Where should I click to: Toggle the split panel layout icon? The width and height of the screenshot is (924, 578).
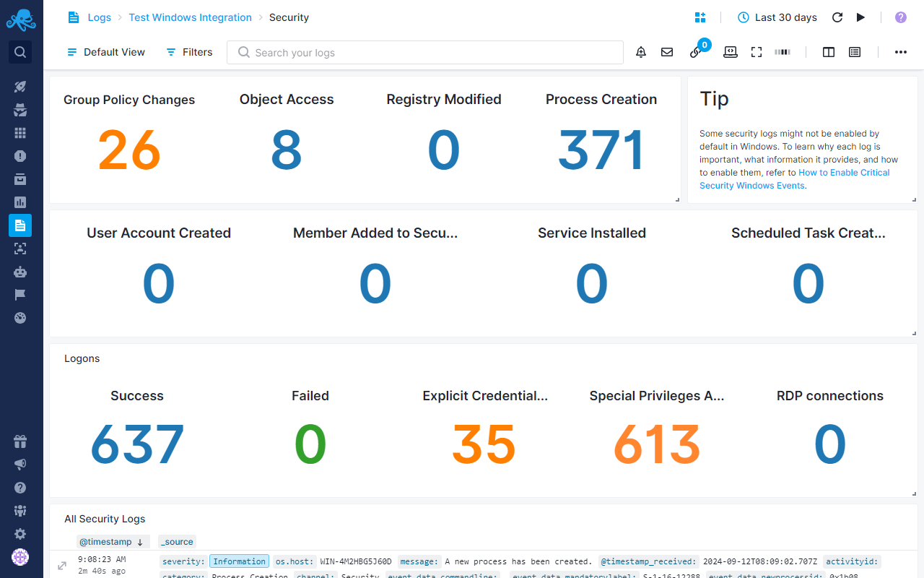tap(829, 52)
